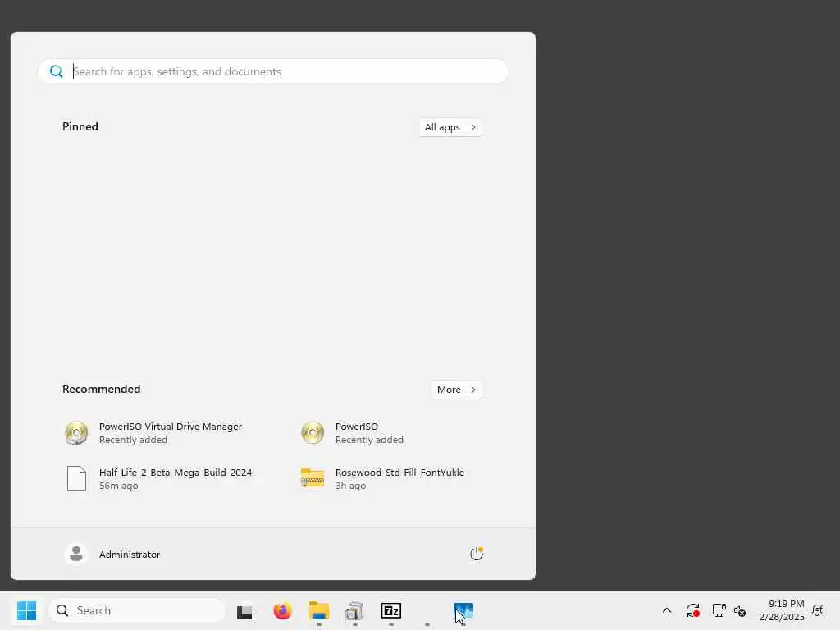Open Rosewood-Std-Fill_FontYukle archive

click(382, 478)
